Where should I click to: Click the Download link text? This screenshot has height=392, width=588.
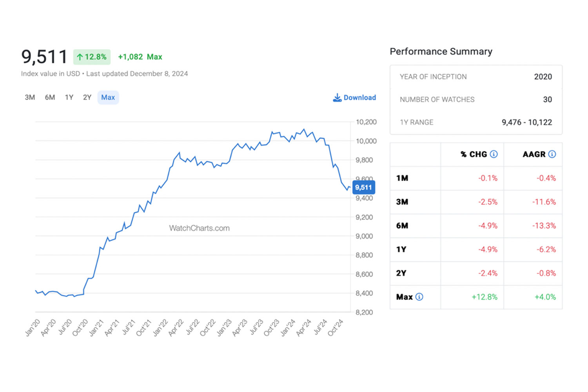coord(359,98)
